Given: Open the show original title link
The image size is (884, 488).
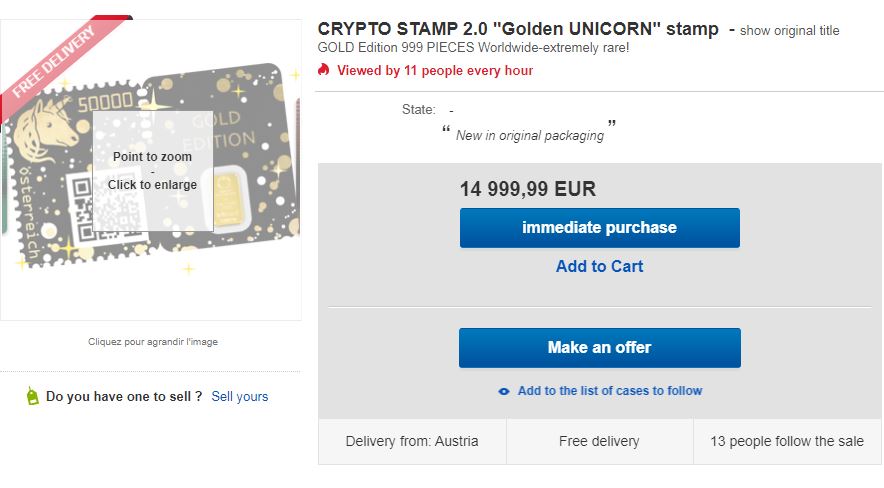Looking at the screenshot, I should coord(789,30).
